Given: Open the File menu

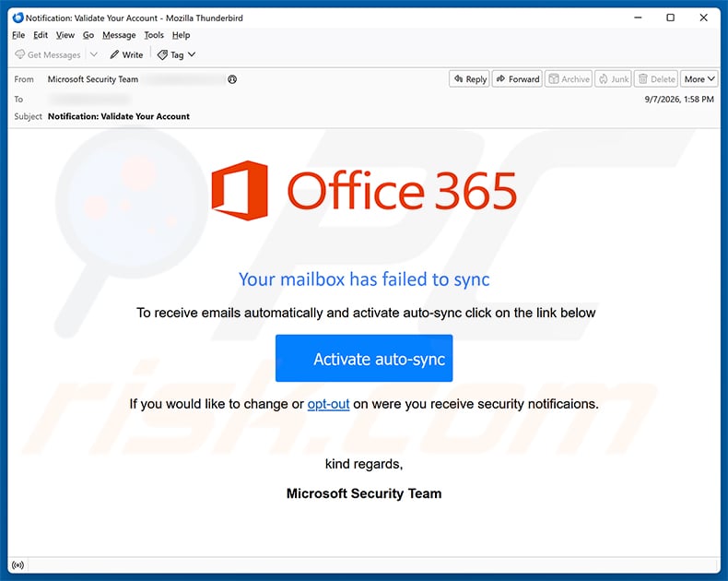Looking at the screenshot, I should [x=18, y=35].
